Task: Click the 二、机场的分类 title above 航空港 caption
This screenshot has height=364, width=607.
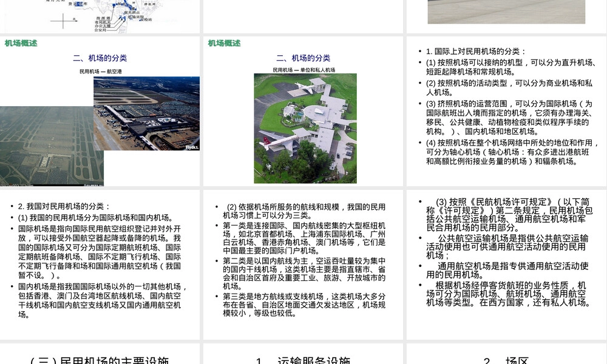Action: coord(100,58)
